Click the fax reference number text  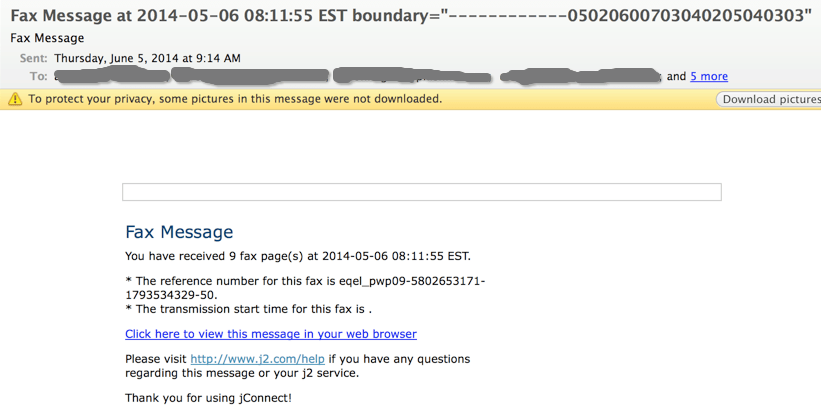pyautogui.click(x=305, y=288)
